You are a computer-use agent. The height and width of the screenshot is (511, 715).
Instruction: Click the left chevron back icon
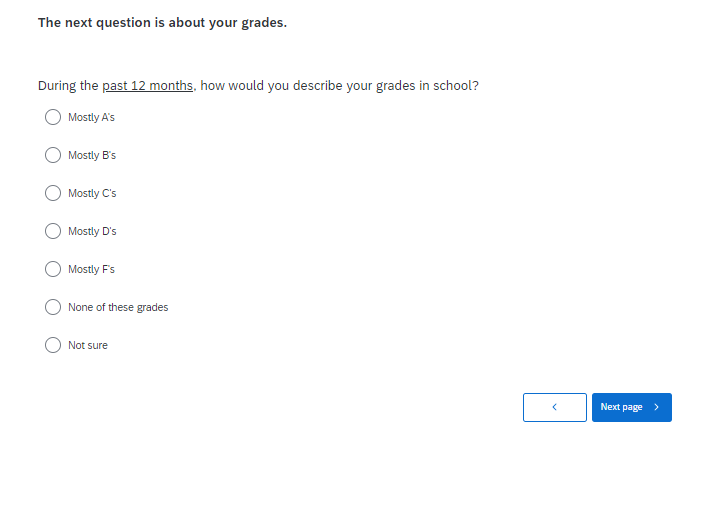554,407
